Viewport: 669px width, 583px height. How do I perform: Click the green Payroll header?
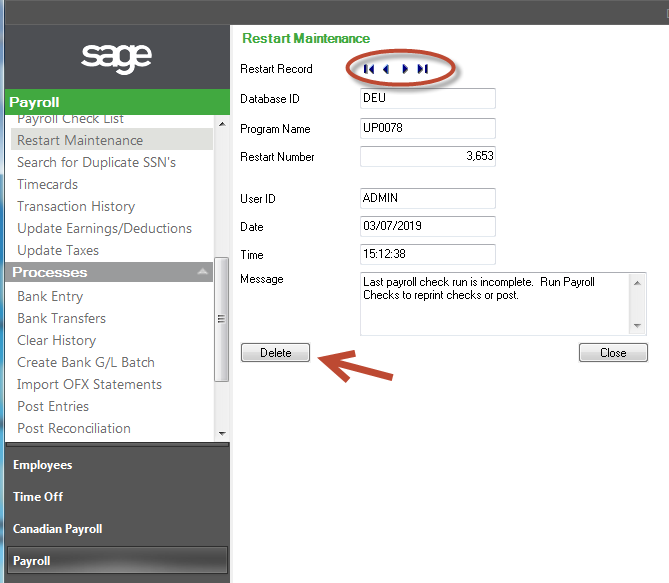pos(117,102)
